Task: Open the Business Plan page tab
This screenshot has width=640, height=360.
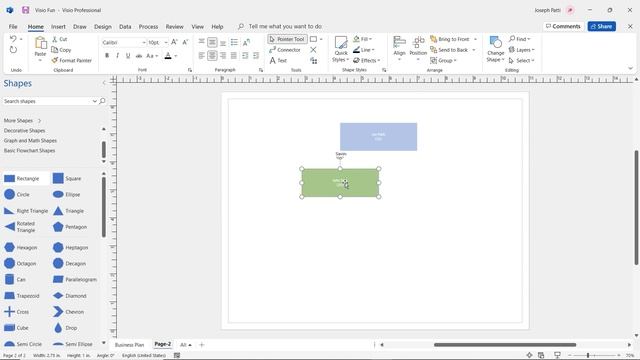Action: pyautogui.click(x=129, y=345)
